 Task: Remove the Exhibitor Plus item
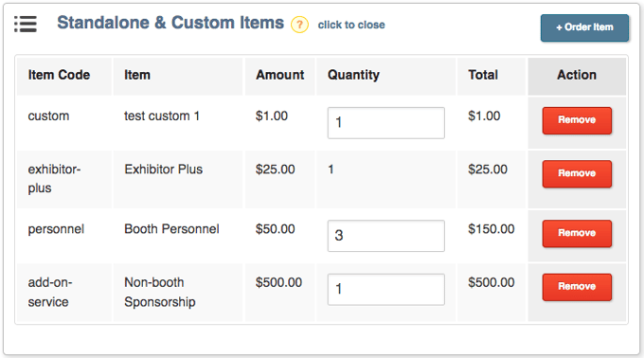coord(577,173)
